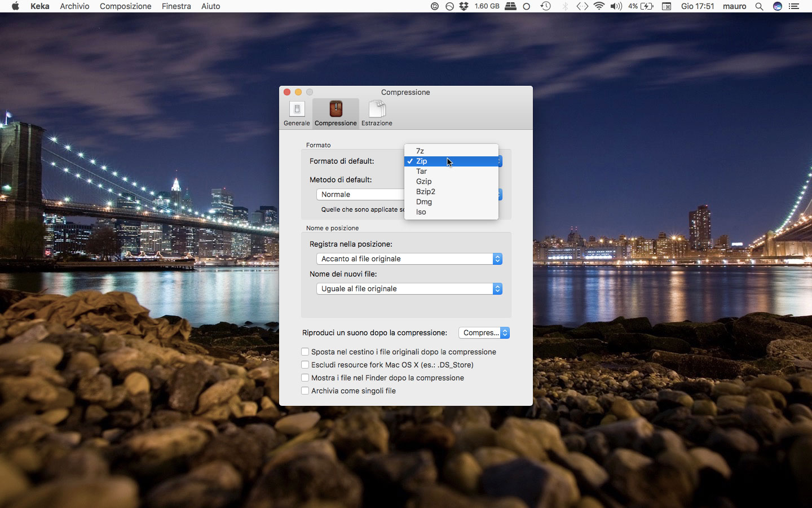The image size is (812, 508).
Task: Open Spotlight search in menu bar
Action: coord(759,6)
